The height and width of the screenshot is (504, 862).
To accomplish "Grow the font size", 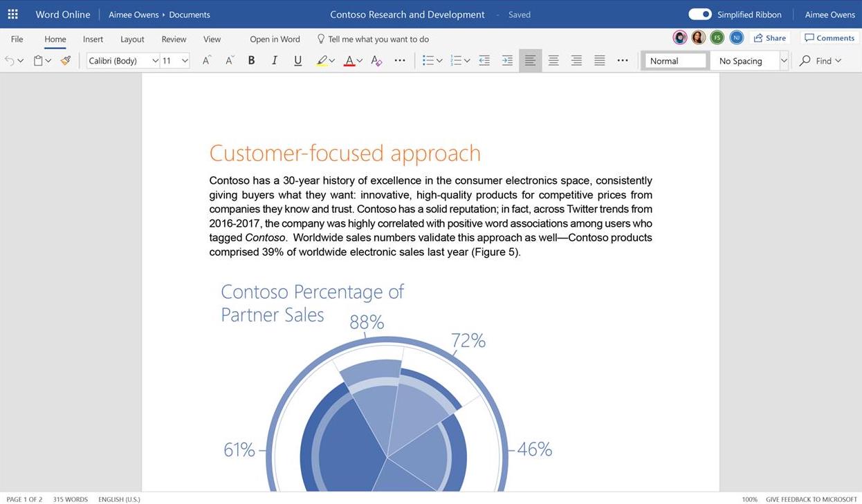I will (206, 61).
